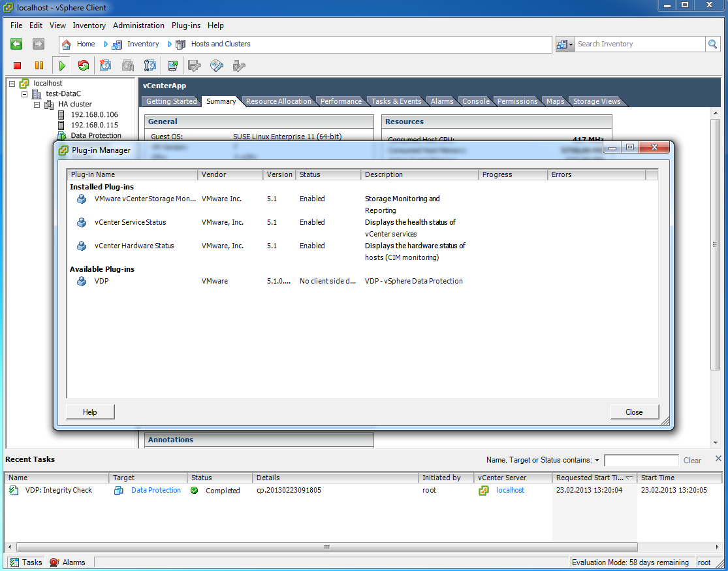Image resolution: width=728 pixels, height=571 pixels.
Task: Open the Inventory menu
Action: pyautogui.click(x=89, y=25)
